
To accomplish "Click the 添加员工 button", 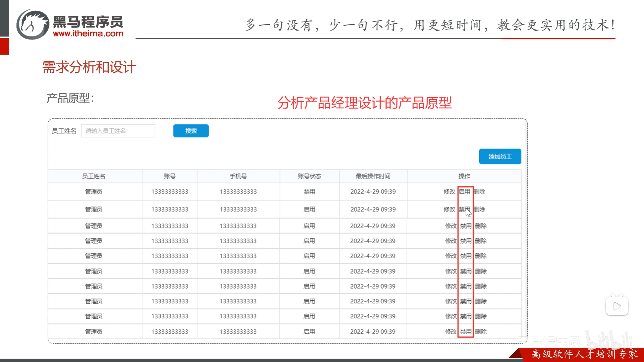I will [499, 156].
